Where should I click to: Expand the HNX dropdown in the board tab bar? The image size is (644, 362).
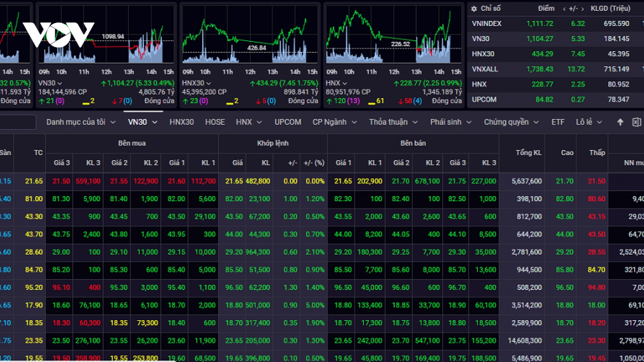[249, 122]
